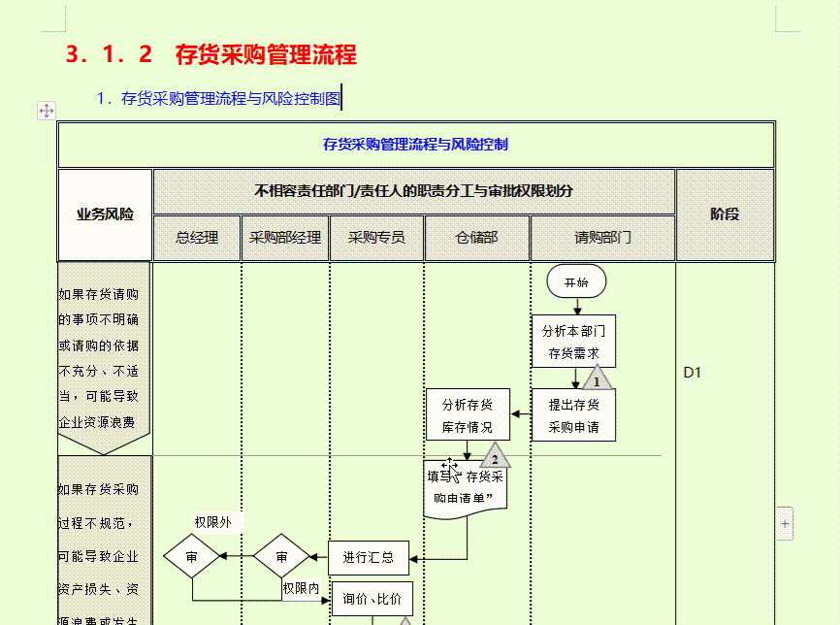Select the 进行汇总 process box

tap(369, 558)
